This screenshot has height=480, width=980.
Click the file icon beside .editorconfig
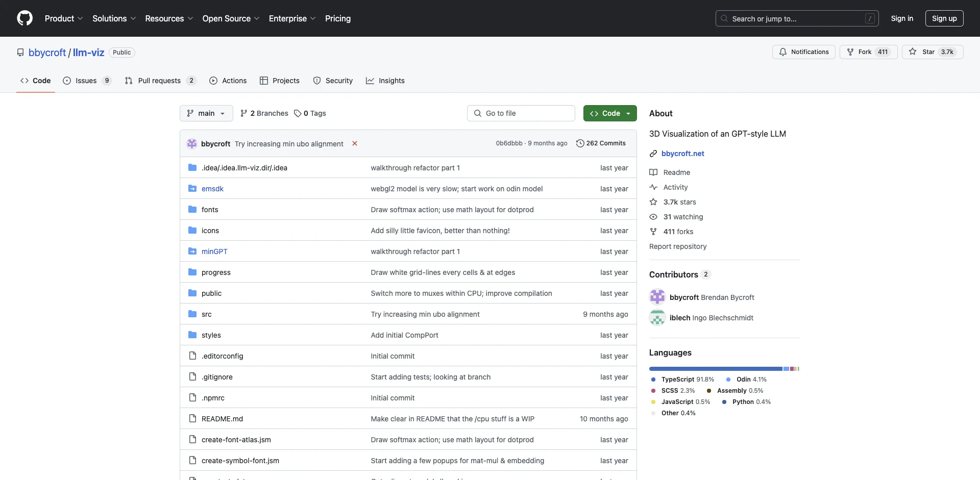pyautogui.click(x=192, y=356)
